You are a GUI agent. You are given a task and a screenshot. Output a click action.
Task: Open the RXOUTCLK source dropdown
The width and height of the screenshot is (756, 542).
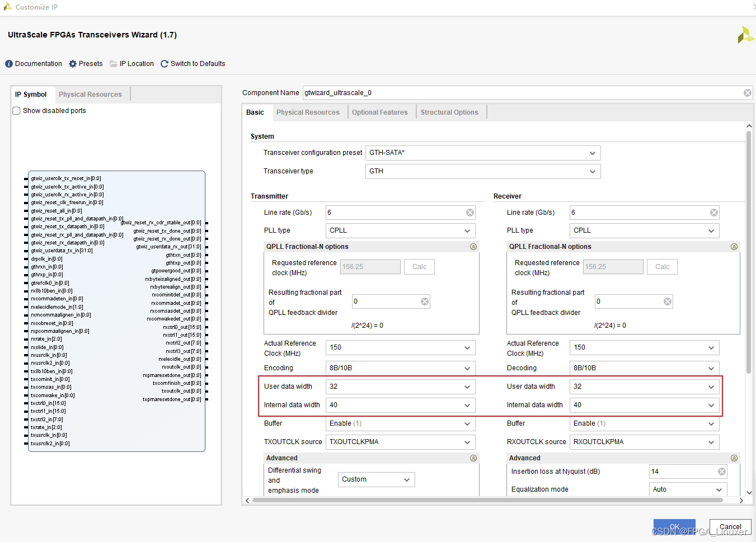coord(645,442)
